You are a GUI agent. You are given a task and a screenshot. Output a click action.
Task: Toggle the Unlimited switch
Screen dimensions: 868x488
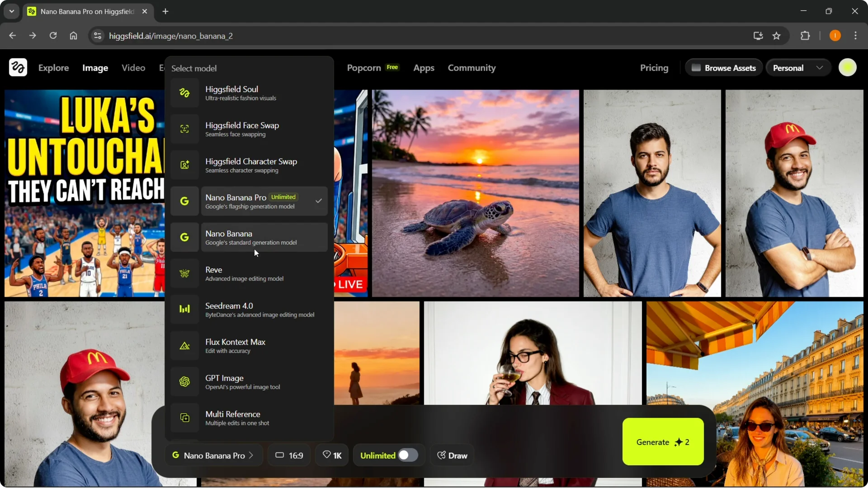click(407, 455)
